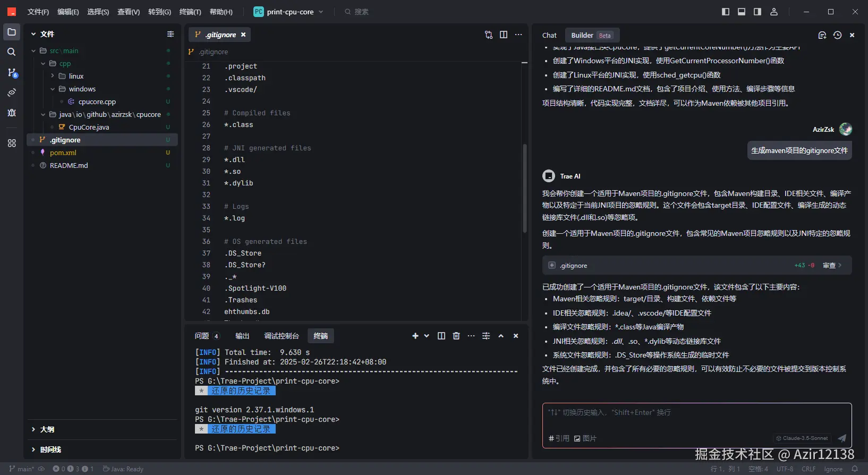This screenshot has height=475, width=868.
Task: Open the 查看(V) menu
Action: (x=129, y=12)
